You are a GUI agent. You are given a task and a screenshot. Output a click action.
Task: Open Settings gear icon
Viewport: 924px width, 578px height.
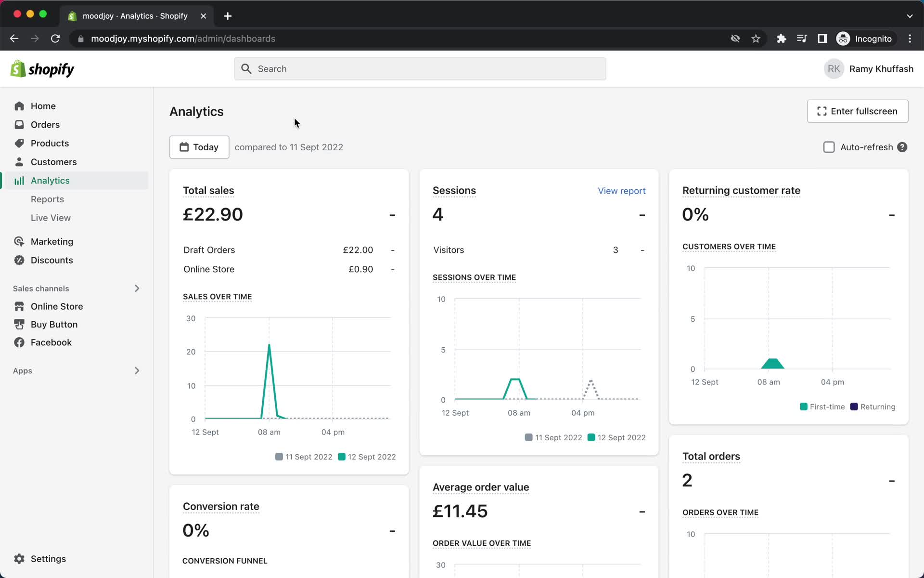tap(19, 559)
